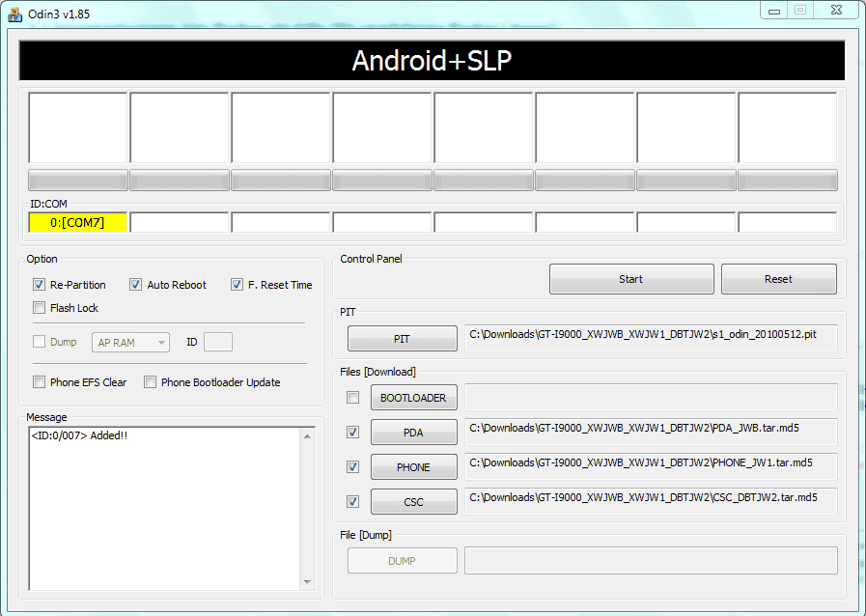Click the PDA_JWB.tar.md5 path field

coord(651,432)
